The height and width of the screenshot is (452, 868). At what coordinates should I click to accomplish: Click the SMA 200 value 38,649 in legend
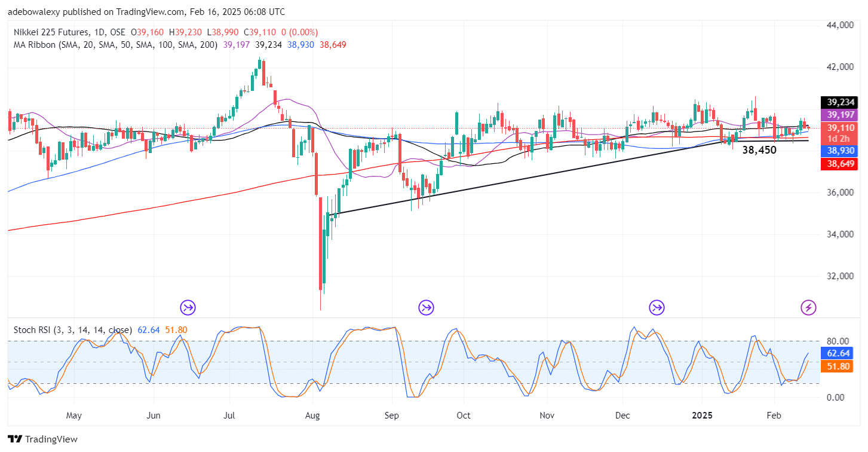coord(332,45)
